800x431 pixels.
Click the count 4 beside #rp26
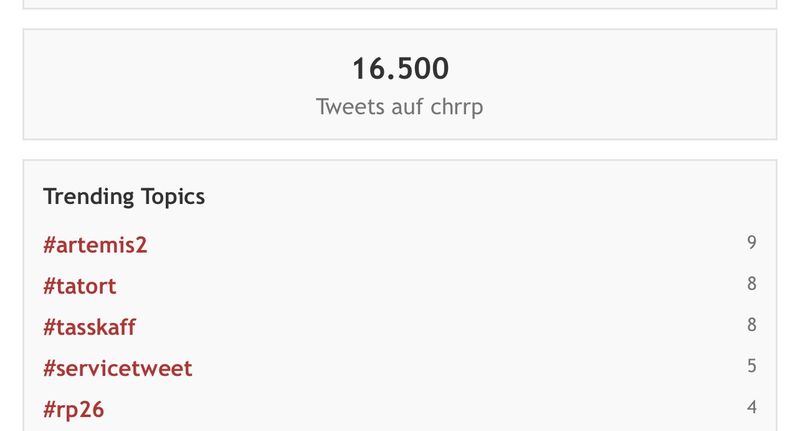pyautogui.click(x=752, y=408)
